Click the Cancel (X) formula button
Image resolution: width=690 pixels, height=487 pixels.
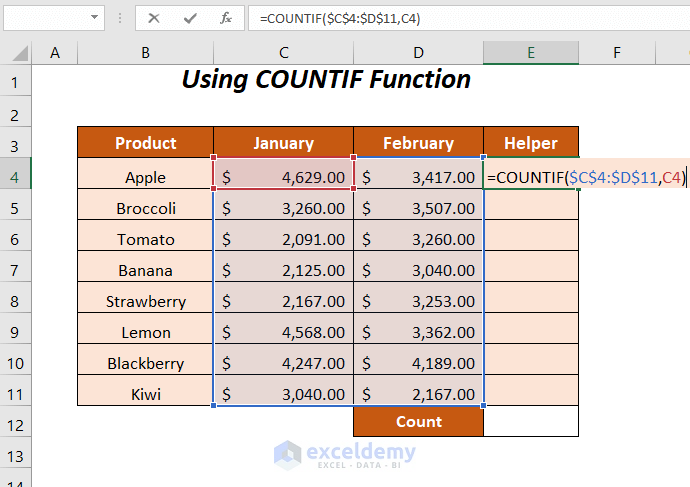(154, 18)
